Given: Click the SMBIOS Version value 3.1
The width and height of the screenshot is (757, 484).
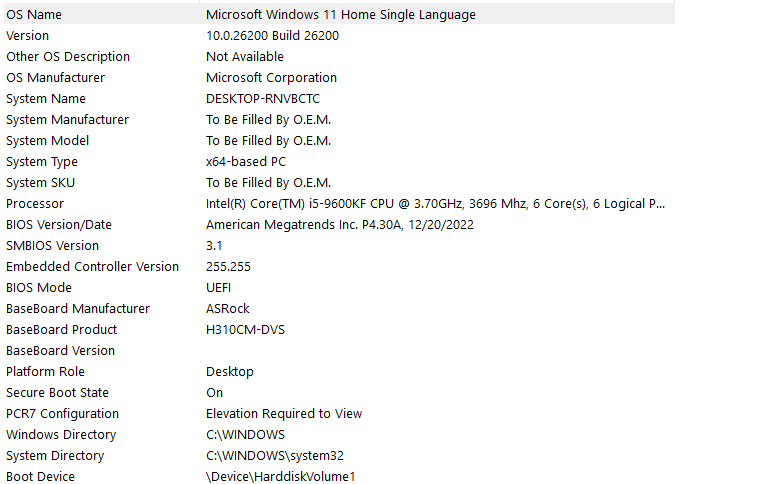Looking at the screenshot, I should [x=215, y=246].
